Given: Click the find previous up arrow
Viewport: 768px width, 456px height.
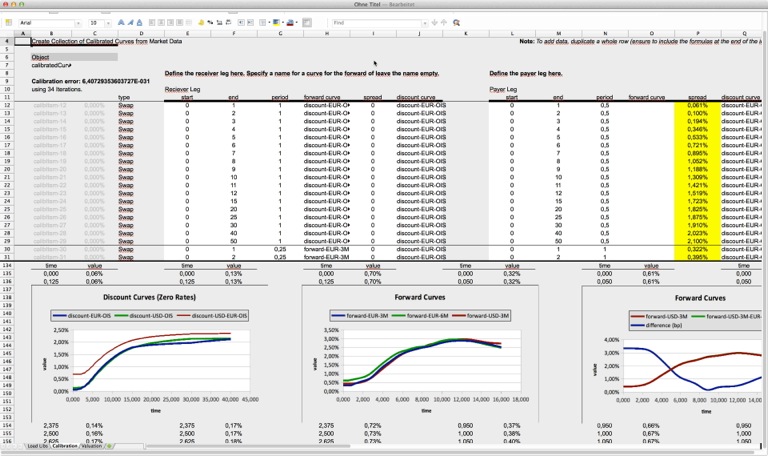Looking at the screenshot, I should (444, 23).
